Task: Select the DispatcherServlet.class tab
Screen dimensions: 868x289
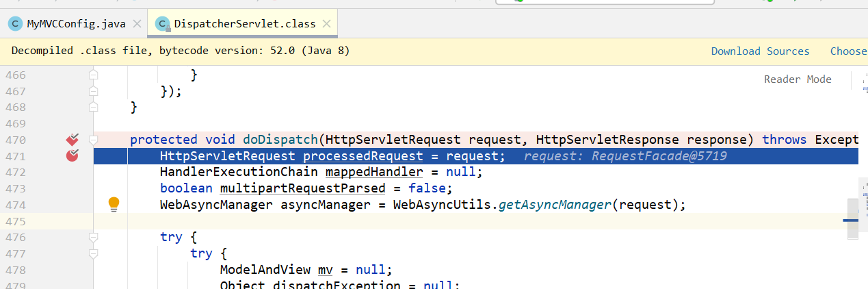Action: pos(244,24)
